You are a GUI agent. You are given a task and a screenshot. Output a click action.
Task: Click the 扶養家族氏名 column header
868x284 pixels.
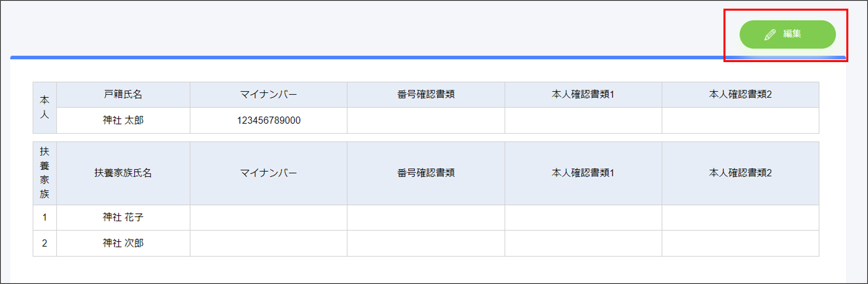click(x=123, y=173)
